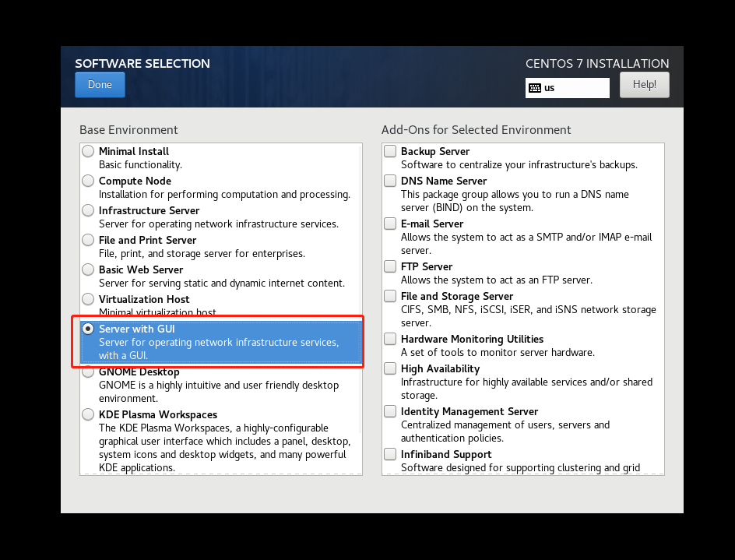735x560 pixels.
Task: Select the Compute Node radio button
Action: 88,181
